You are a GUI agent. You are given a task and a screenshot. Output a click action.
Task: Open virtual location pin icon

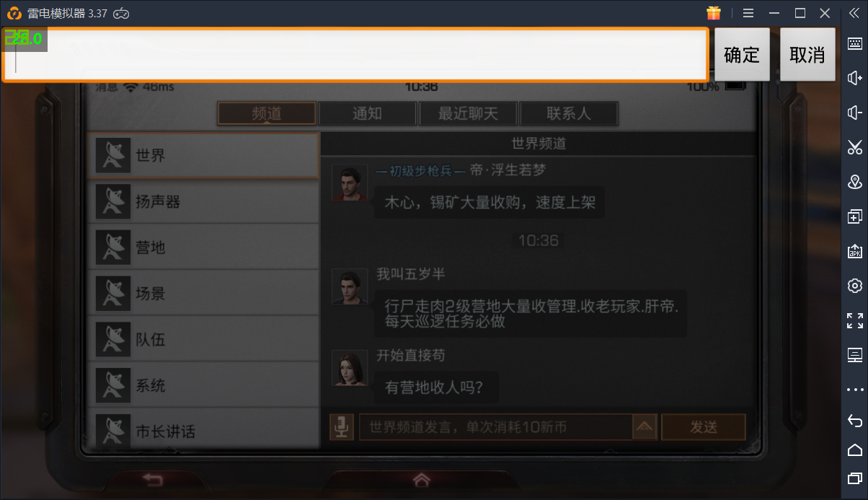[854, 182]
